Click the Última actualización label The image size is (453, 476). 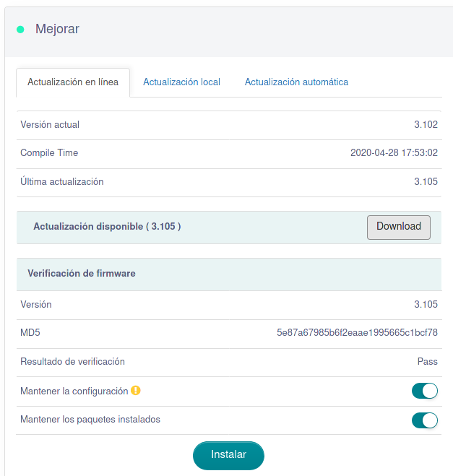pos(62,182)
